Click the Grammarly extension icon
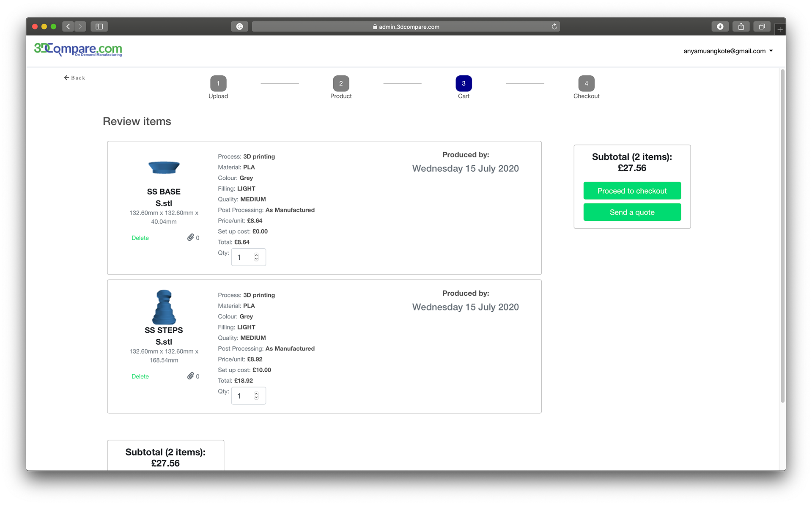Screen dimensions: 812x505 239,26
